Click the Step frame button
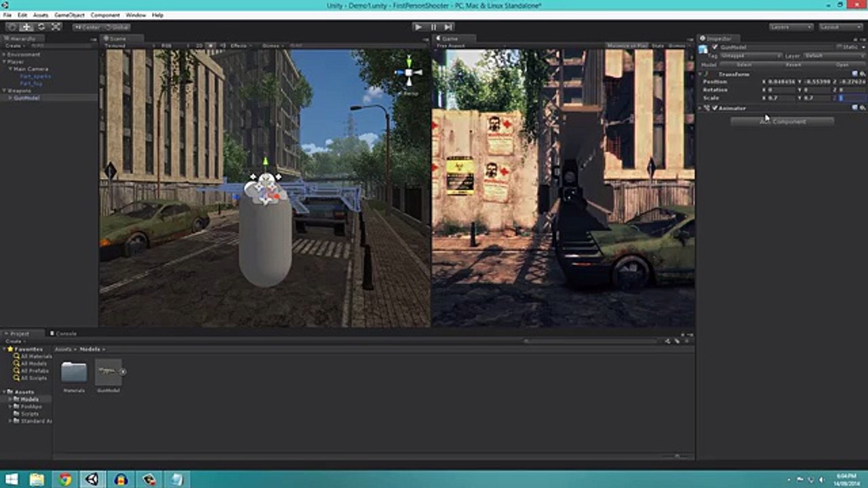The width and height of the screenshot is (868, 488). click(x=448, y=27)
